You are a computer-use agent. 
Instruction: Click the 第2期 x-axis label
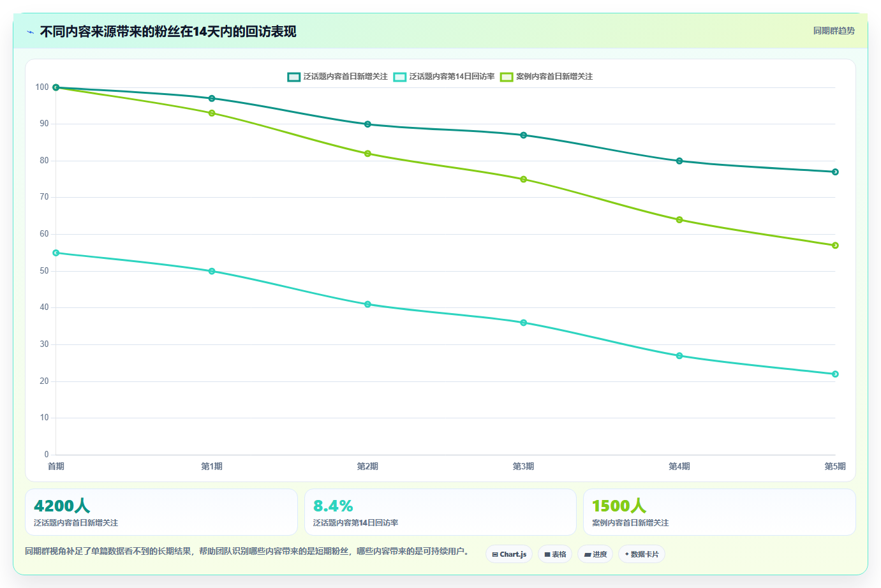367,466
